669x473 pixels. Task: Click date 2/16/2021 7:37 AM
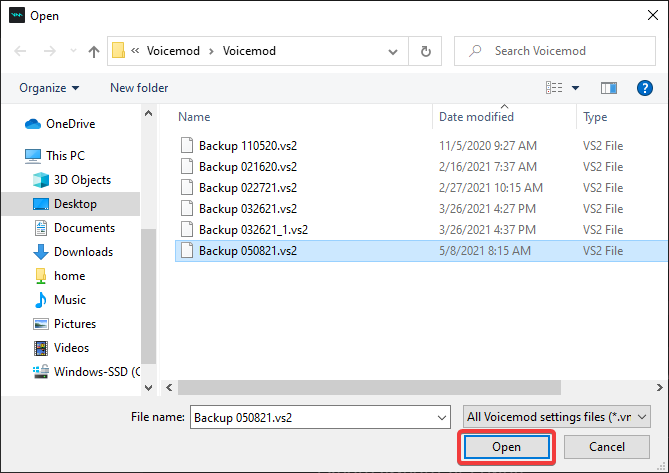[488, 167]
